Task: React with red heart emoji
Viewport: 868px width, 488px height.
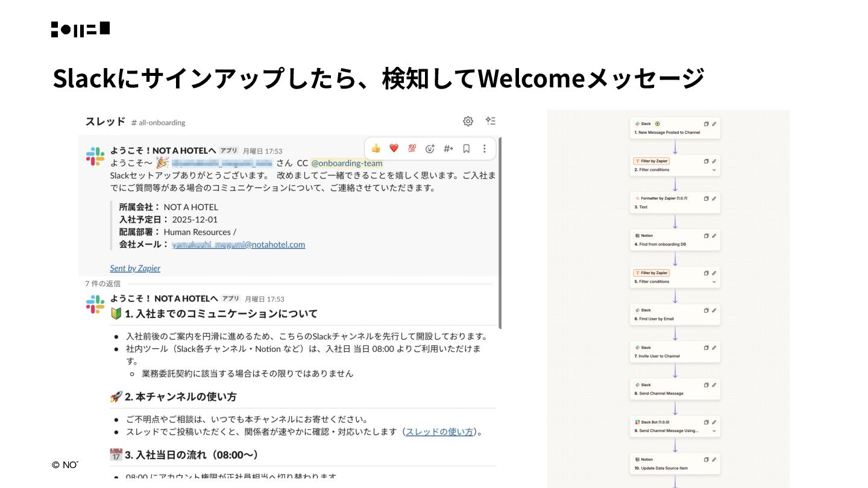Action: pyautogui.click(x=394, y=148)
